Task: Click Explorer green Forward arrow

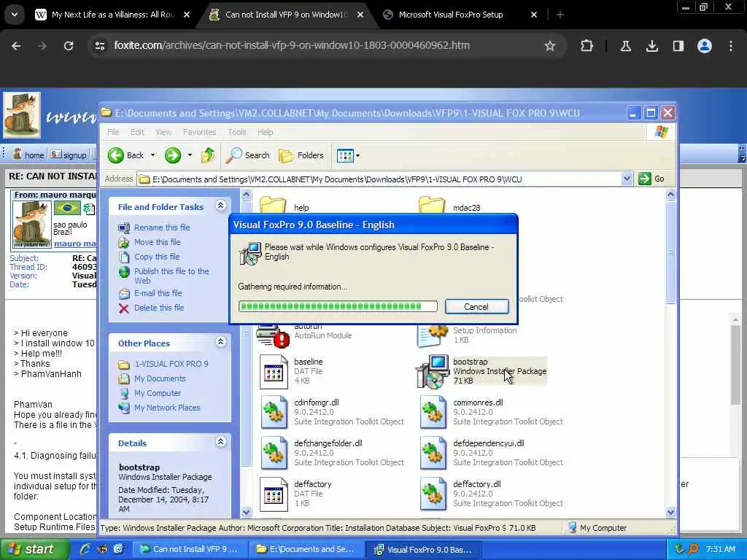Action: tap(173, 155)
